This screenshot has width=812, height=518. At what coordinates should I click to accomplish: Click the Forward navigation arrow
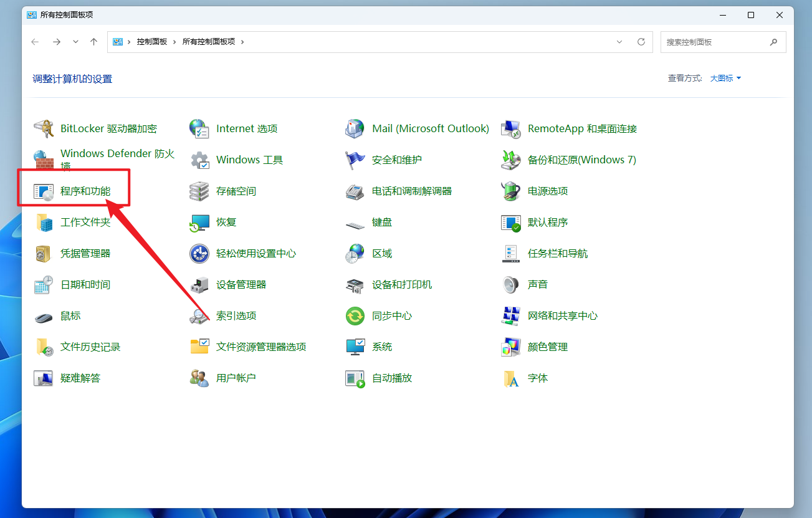tap(57, 42)
